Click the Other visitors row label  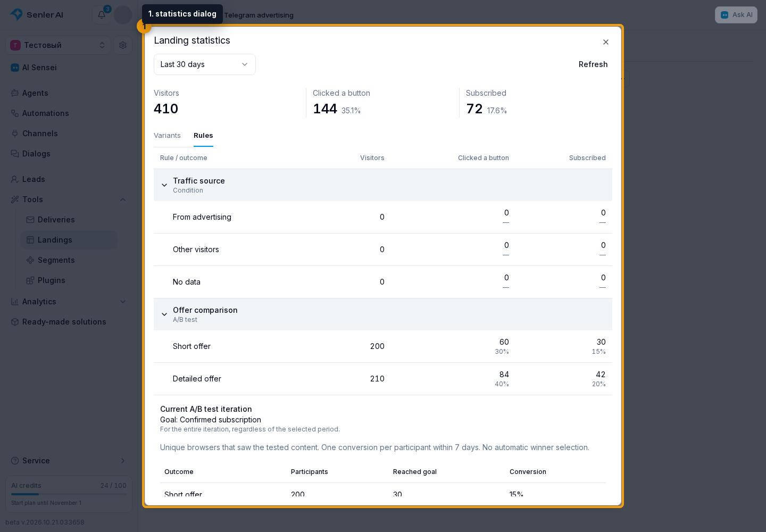(196, 250)
